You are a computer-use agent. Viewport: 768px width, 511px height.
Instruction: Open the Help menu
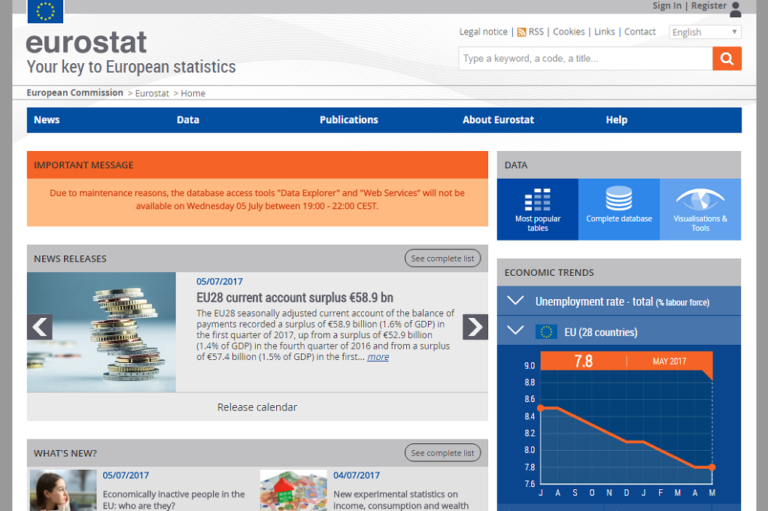coord(616,120)
